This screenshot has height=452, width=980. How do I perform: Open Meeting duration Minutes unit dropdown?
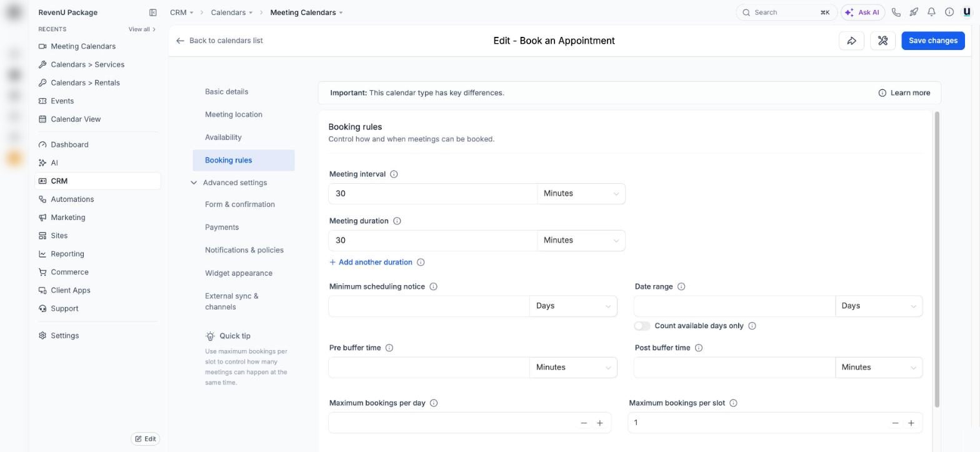(x=581, y=241)
